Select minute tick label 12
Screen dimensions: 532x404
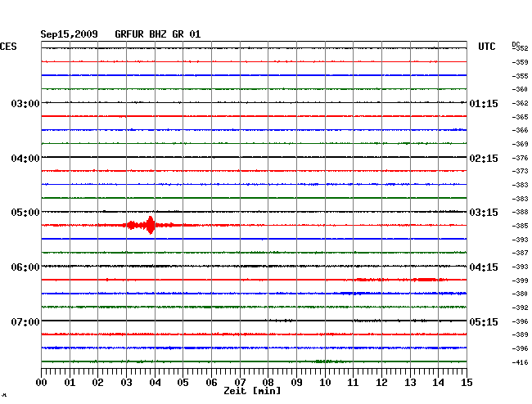381,383
